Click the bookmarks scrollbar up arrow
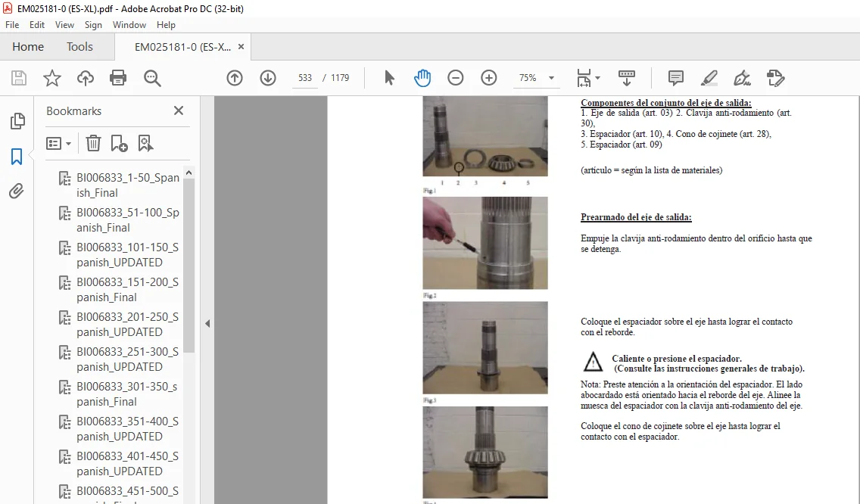 [189, 173]
